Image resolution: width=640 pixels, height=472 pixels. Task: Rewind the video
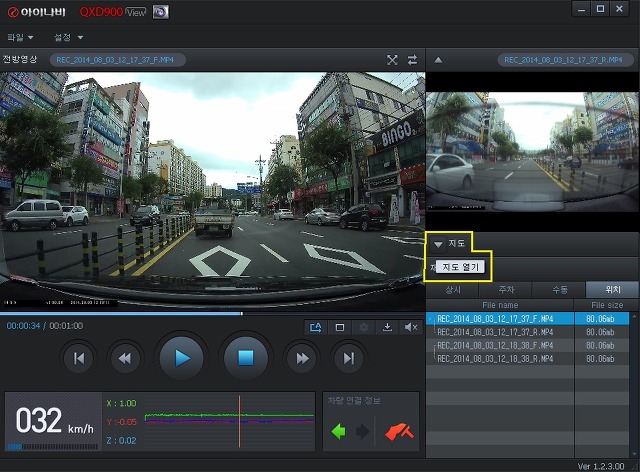pos(125,358)
